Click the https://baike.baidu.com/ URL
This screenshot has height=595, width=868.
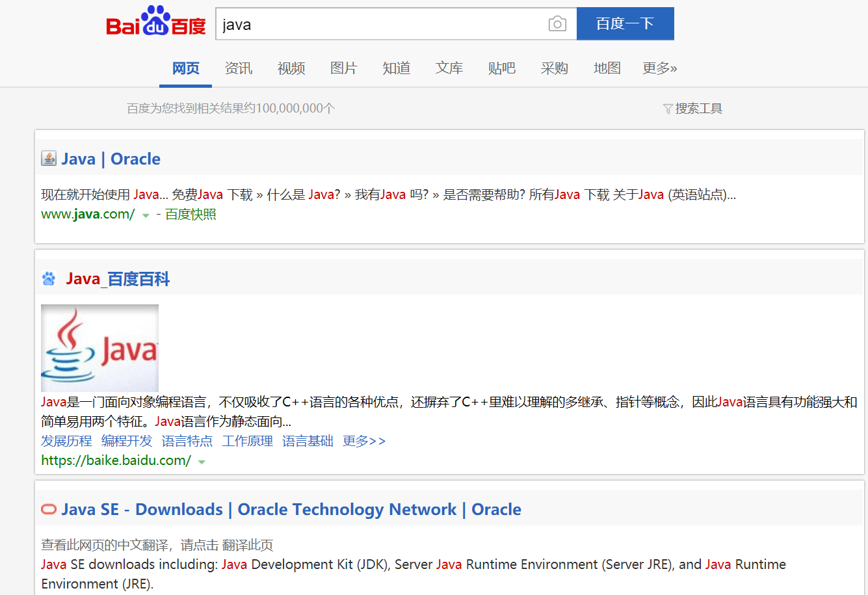click(x=116, y=460)
